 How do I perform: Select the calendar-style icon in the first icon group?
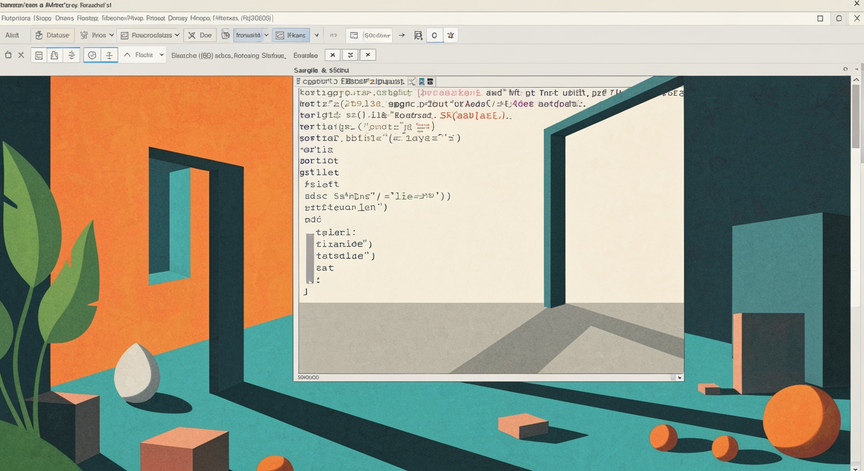click(39, 55)
